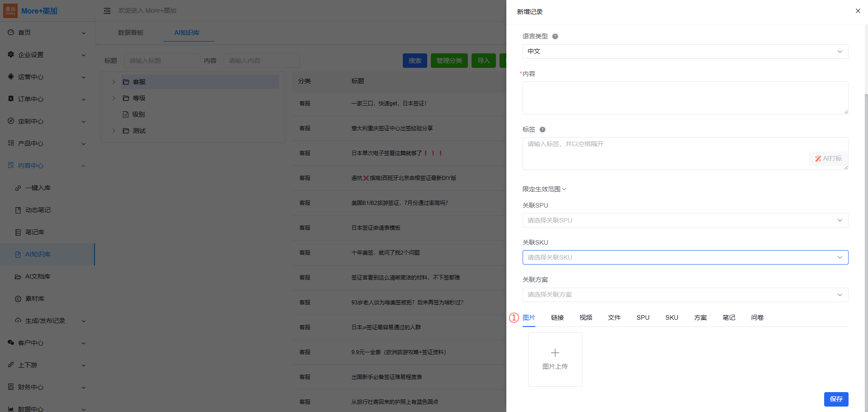Click the More+墨加 logo icon
Screen dimensions: 868x412
click(x=10, y=11)
